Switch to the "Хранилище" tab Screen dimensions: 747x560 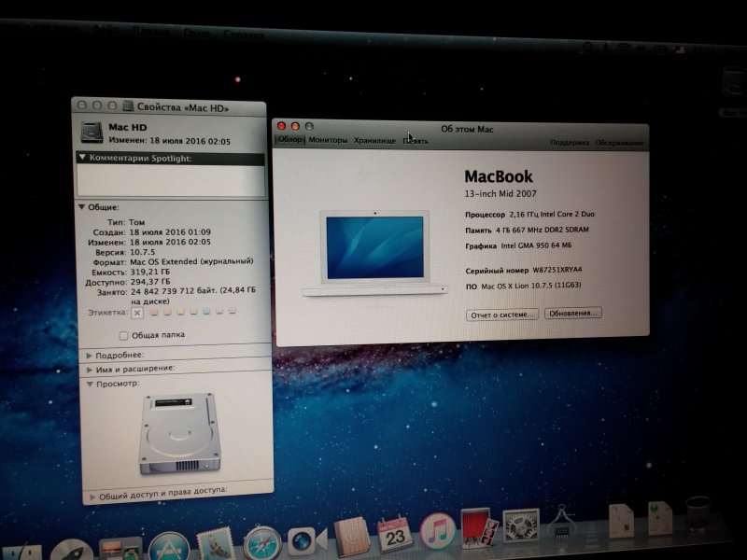pos(374,140)
